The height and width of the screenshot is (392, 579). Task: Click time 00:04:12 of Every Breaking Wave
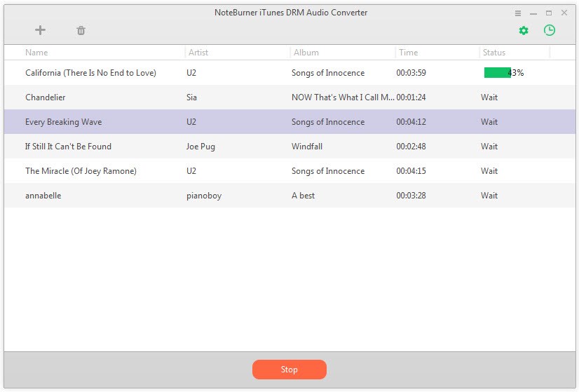pos(411,122)
